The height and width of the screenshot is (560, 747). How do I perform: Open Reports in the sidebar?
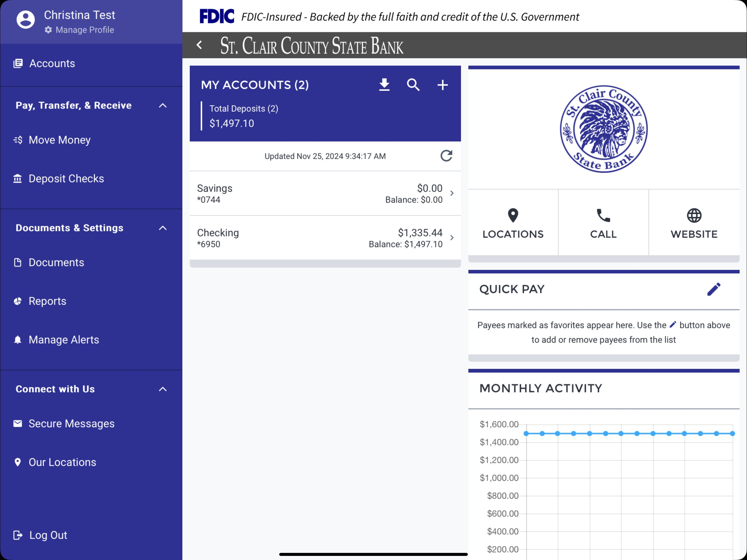(91, 301)
